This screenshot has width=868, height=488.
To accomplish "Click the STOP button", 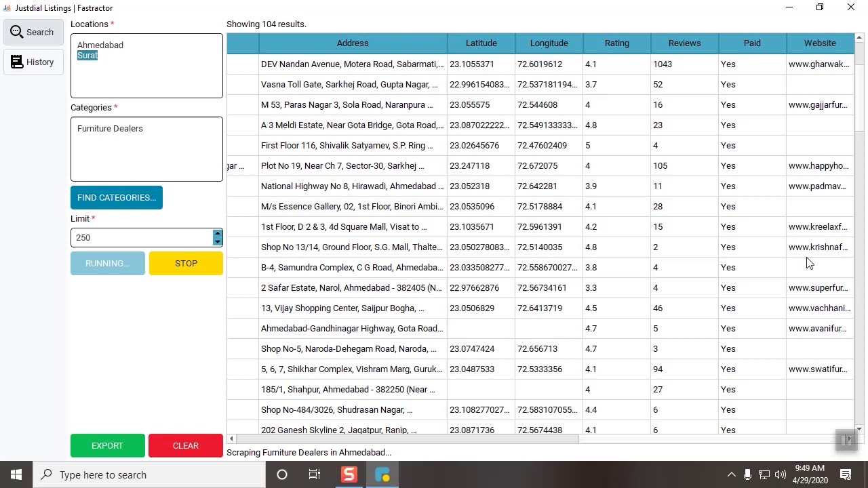I will coord(186,263).
